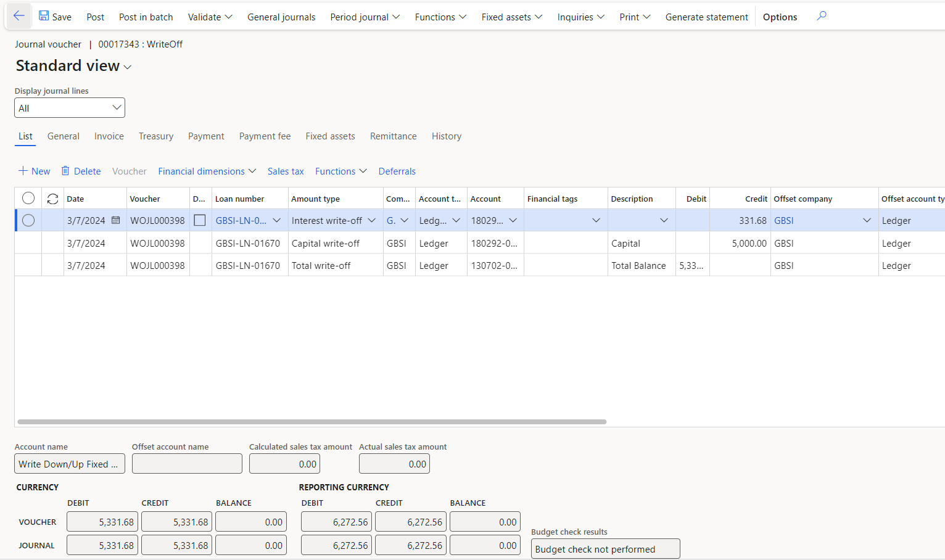Open the top Functions menu
Image resolution: width=945 pixels, height=560 pixels.
click(x=440, y=17)
